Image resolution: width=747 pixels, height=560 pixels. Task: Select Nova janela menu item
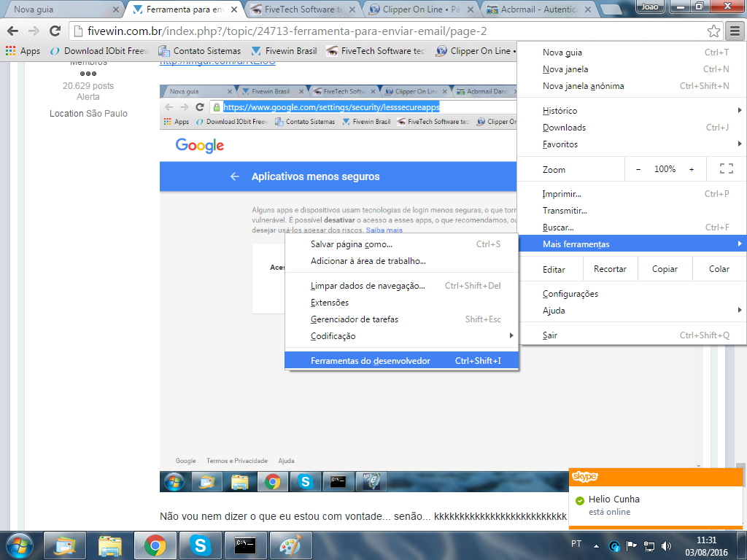[632, 69]
